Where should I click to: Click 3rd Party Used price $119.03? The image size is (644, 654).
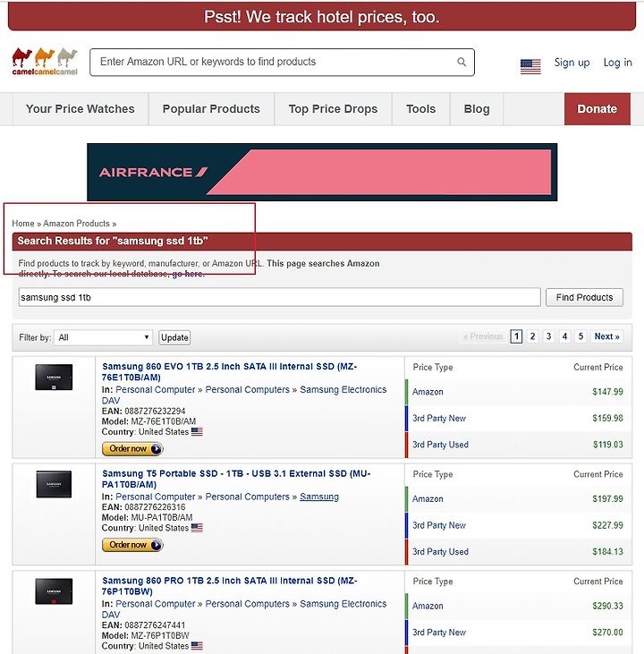click(607, 445)
